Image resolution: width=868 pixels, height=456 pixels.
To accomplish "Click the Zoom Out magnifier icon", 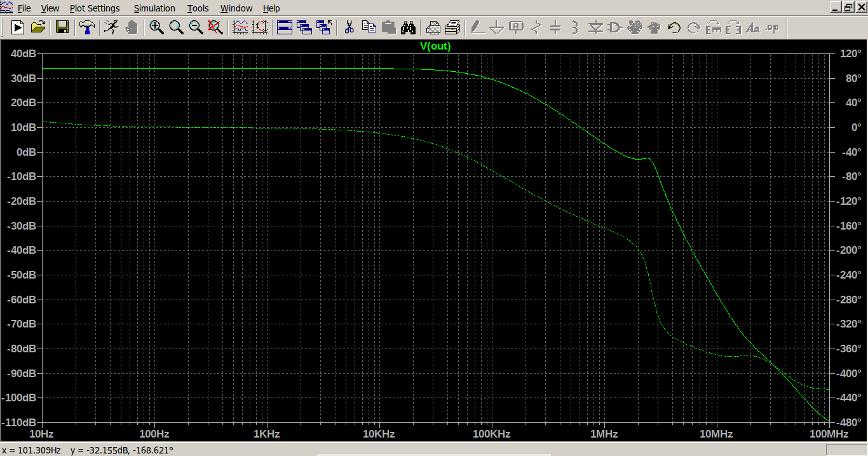I will point(196,27).
